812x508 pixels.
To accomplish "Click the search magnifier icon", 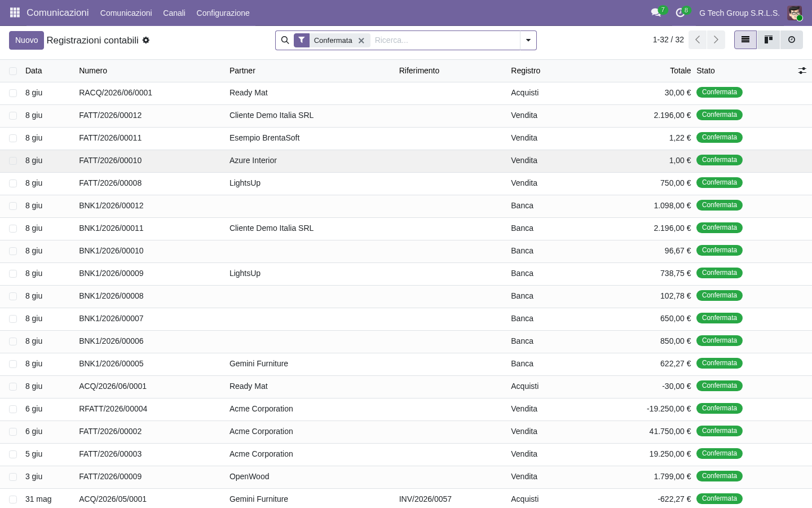I will [x=285, y=40].
